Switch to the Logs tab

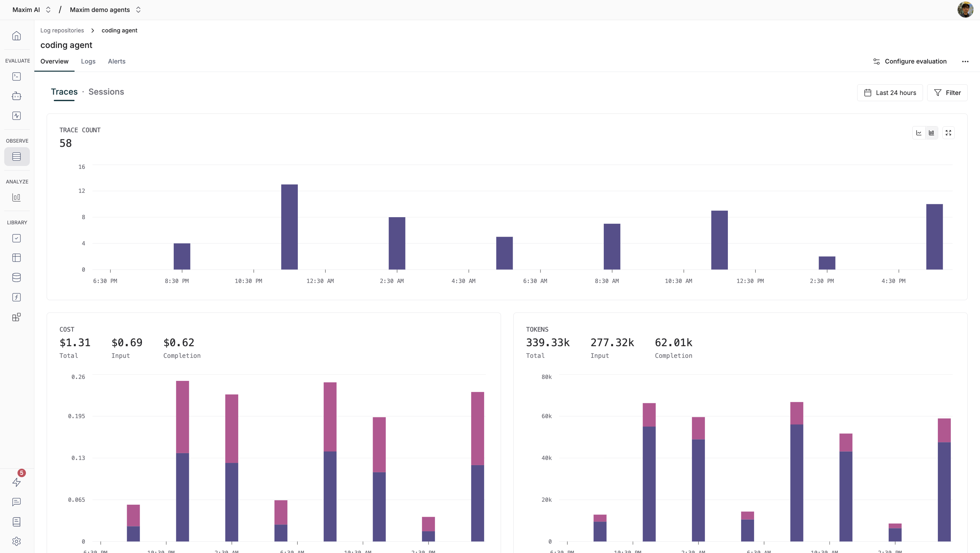(88, 61)
